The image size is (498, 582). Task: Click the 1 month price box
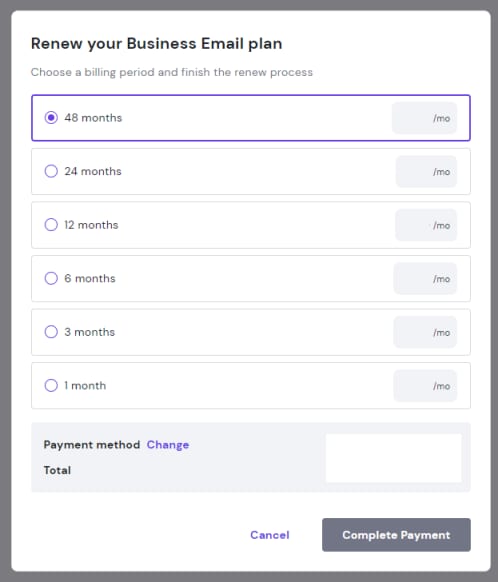(425, 386)
